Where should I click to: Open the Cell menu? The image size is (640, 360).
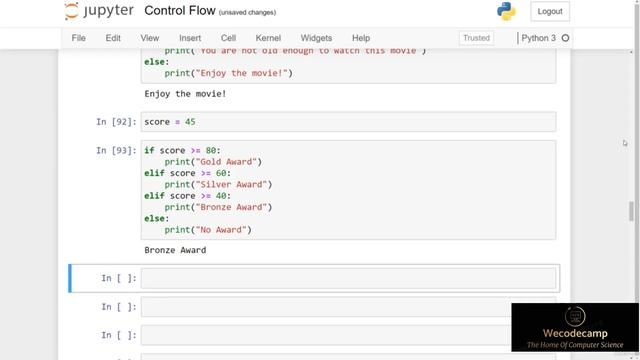229,38
